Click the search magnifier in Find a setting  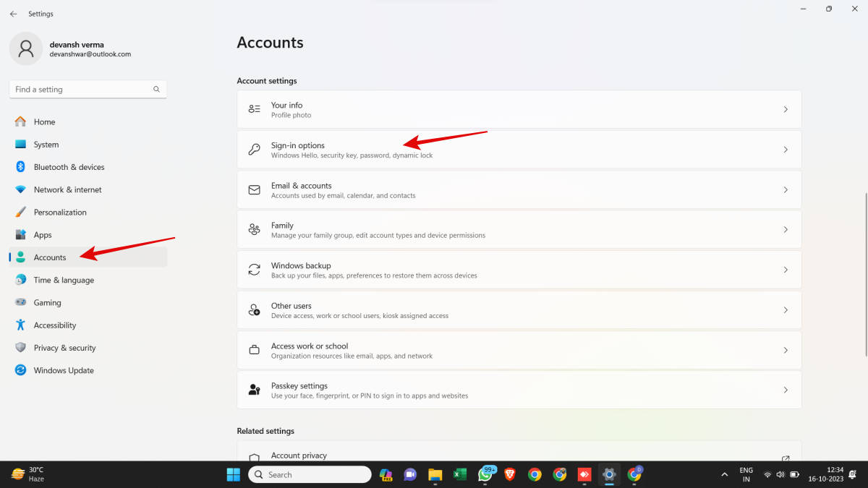pyautogui.click(x=156, y=90)
